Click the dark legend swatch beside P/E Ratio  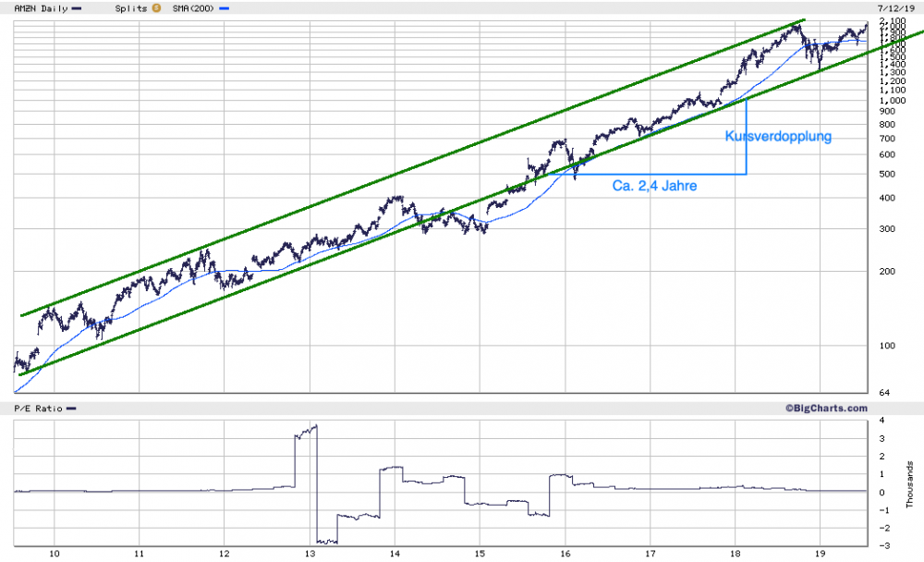(73, 408)
